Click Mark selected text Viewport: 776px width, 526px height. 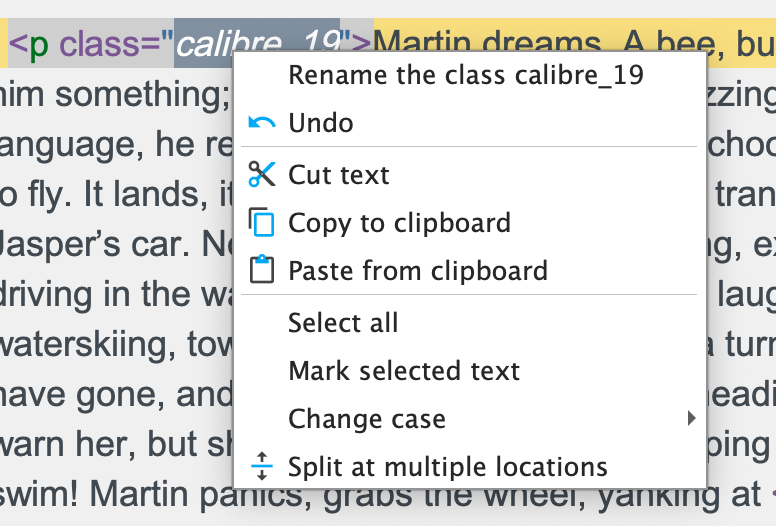(404, 371)
